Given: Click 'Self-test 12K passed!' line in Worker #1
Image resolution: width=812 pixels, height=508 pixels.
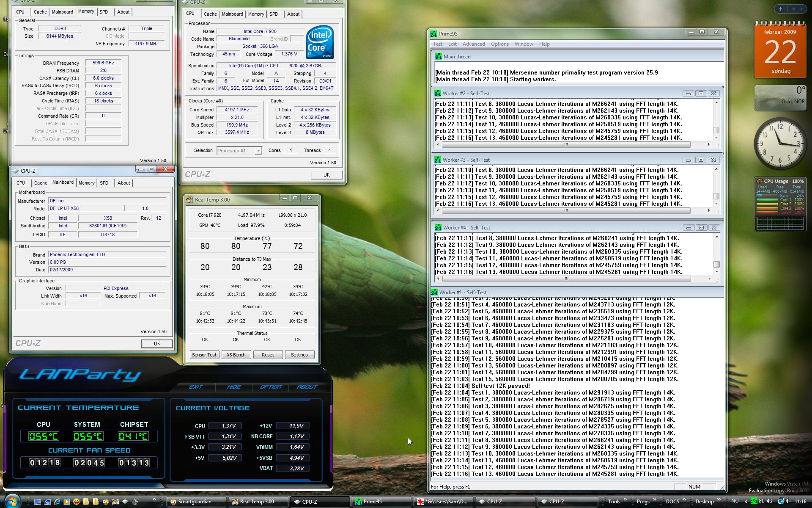Looking at the screenshot, I should (x=480, y=386).
